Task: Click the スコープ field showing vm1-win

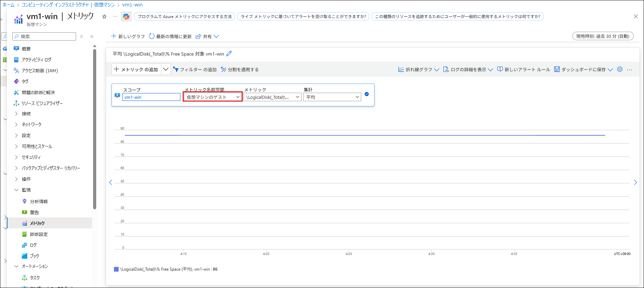Action: 151,97
